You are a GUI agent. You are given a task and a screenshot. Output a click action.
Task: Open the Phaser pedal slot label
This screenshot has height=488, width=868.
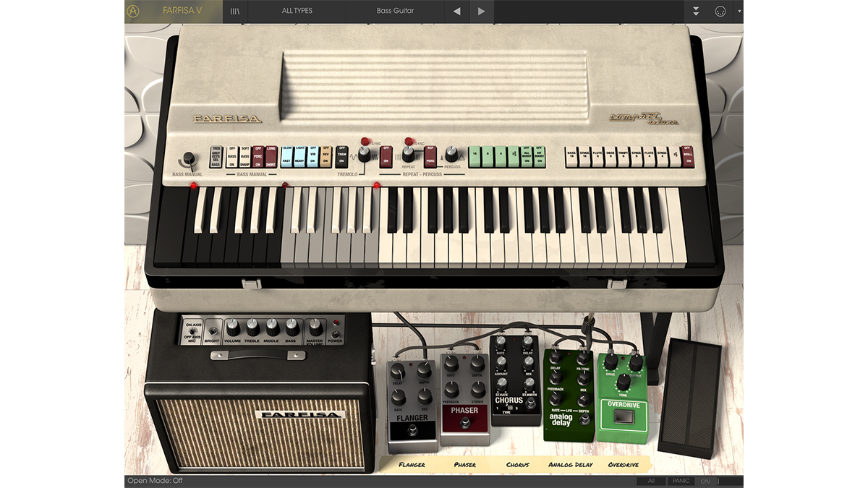point(464,464)
